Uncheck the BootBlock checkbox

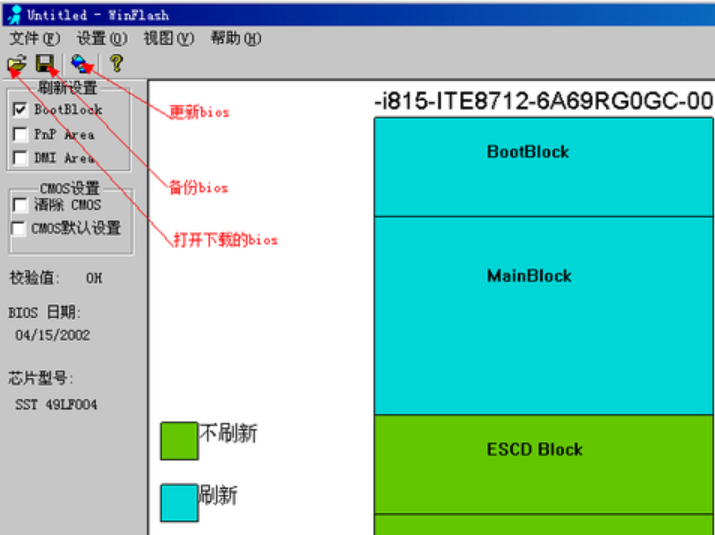pyautogui.click(x=20, y=110)
